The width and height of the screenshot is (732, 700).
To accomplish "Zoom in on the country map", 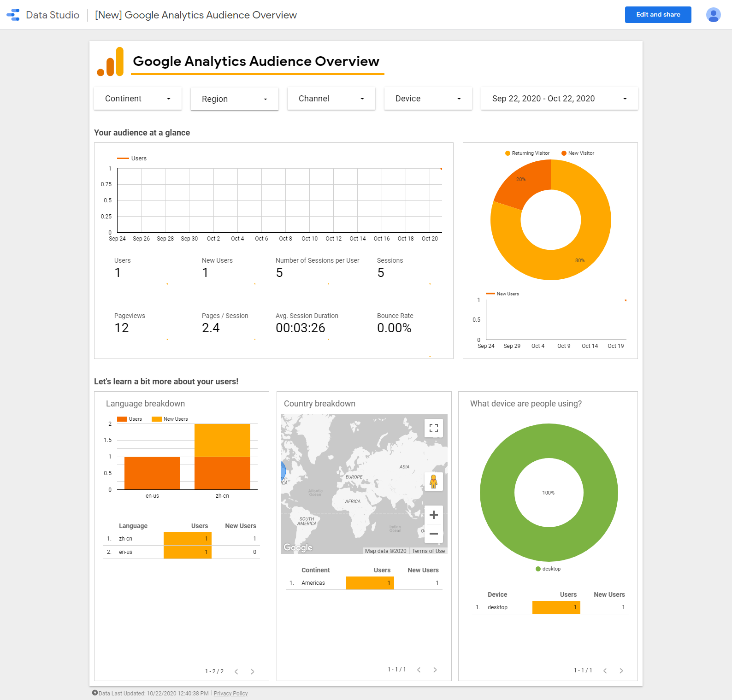I will [x=433, y=515].
